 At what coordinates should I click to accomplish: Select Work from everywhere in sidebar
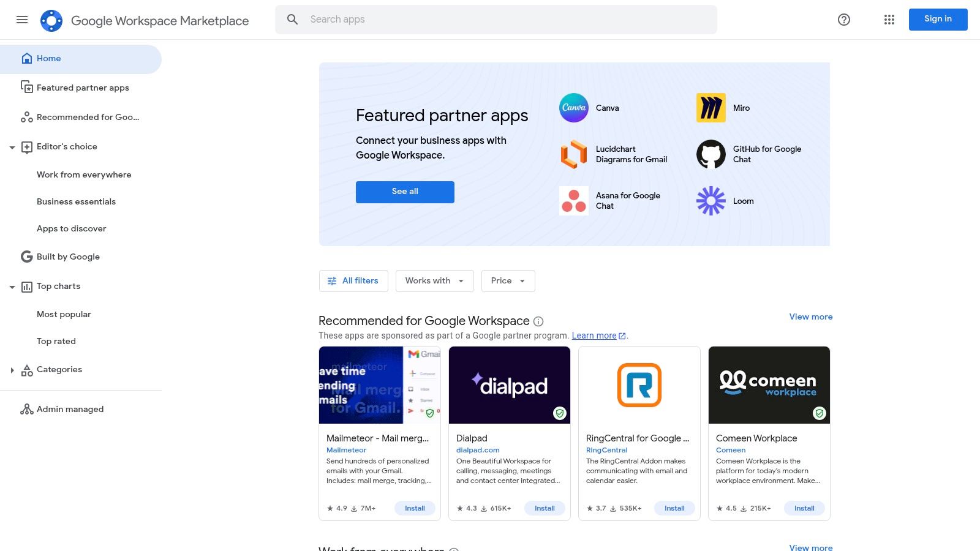(x=84, y=174)
